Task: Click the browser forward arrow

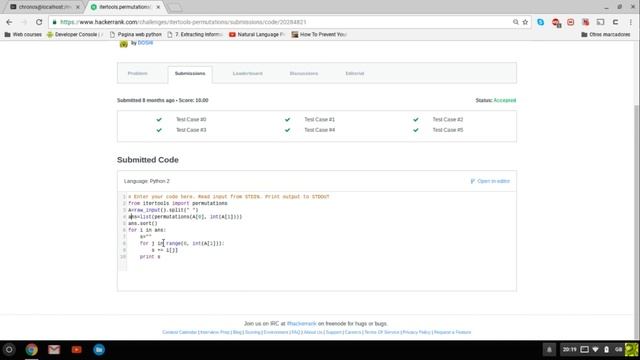Action: point(24,22)
